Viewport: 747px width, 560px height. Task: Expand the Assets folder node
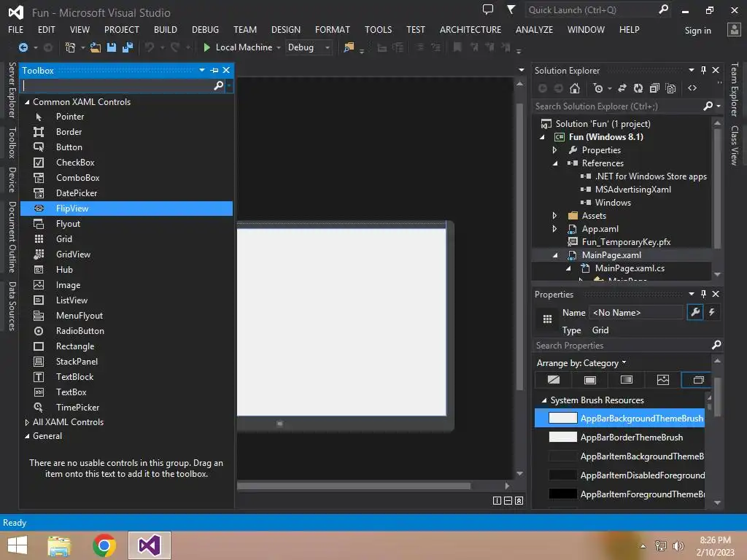click(554, 216)
